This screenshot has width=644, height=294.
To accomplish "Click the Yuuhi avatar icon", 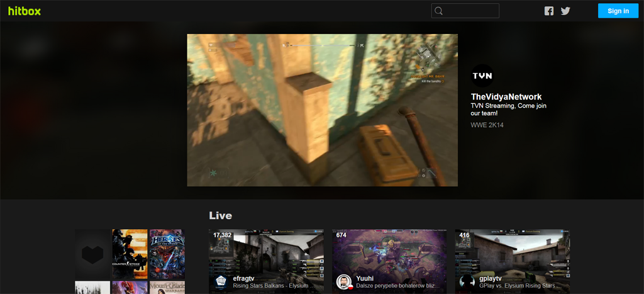I will 344,281.
